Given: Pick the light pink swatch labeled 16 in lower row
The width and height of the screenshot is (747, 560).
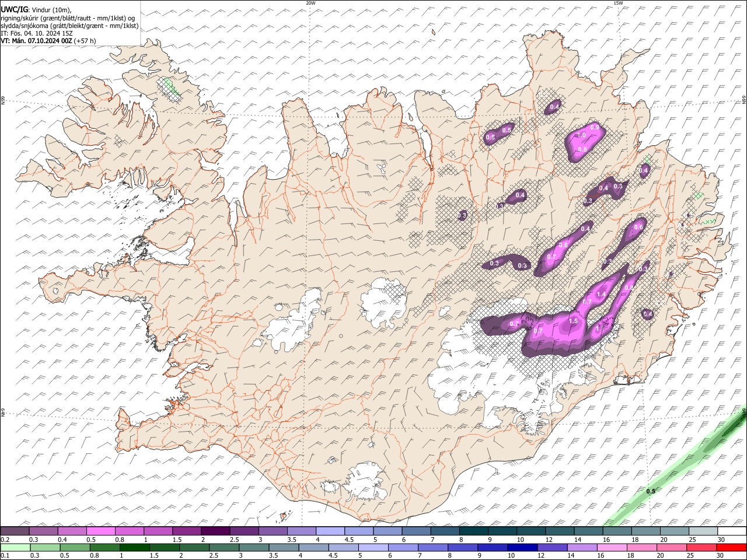Looking at the screenshot, I should pyautogui.click(x=612, y=547).
